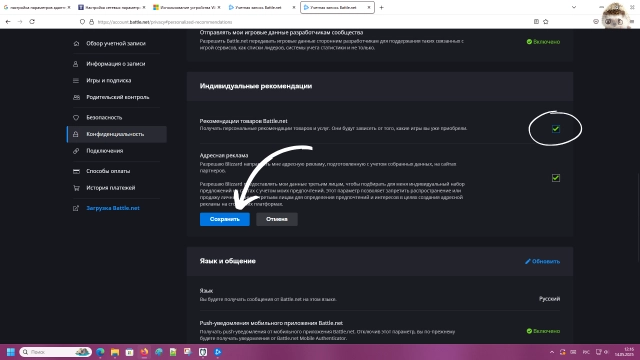Click the browser back arrow
The height and width of the screenshot is (360, 640).
coord(8,22)
